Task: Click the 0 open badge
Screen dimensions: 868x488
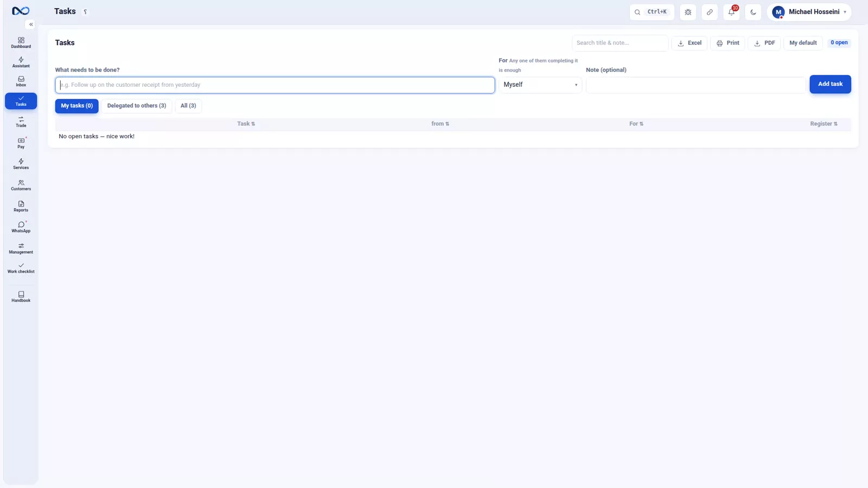Action: 839,43
